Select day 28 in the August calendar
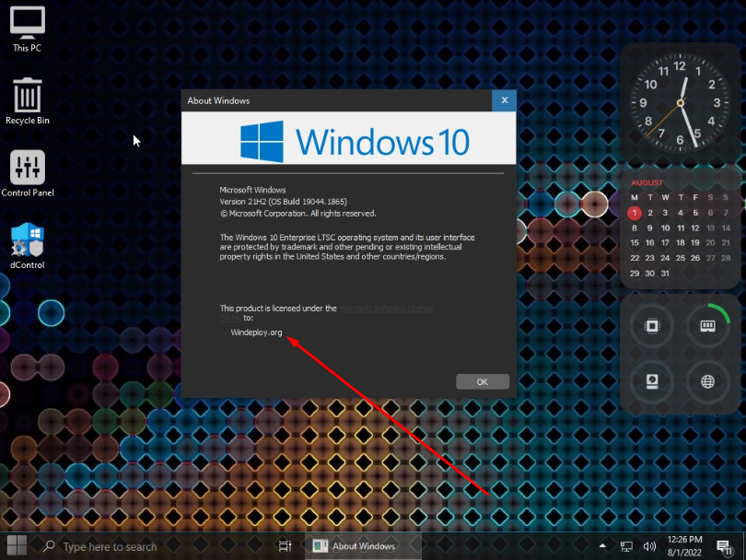This screenshot has width=746, height=560. [x=726, y=258]
